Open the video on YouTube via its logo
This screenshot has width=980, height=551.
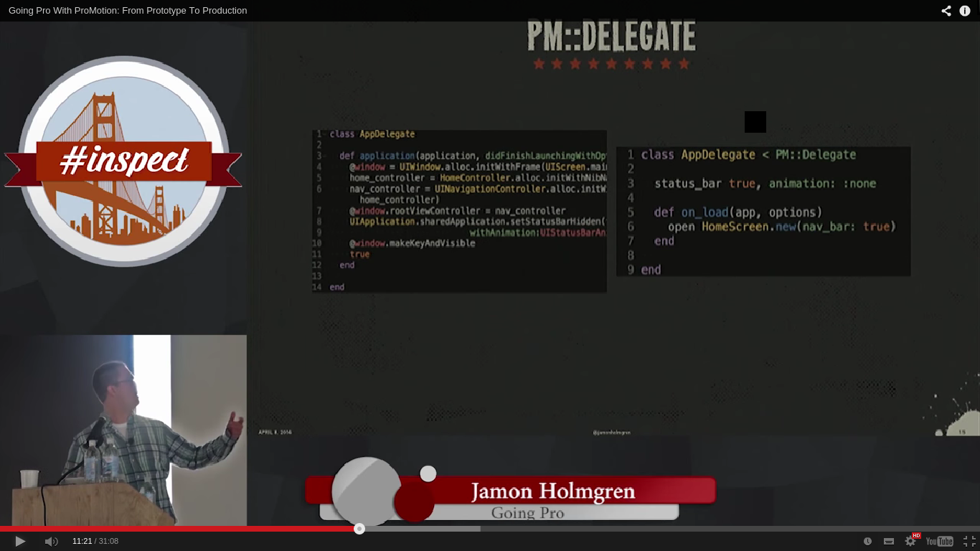pos(938,542)
